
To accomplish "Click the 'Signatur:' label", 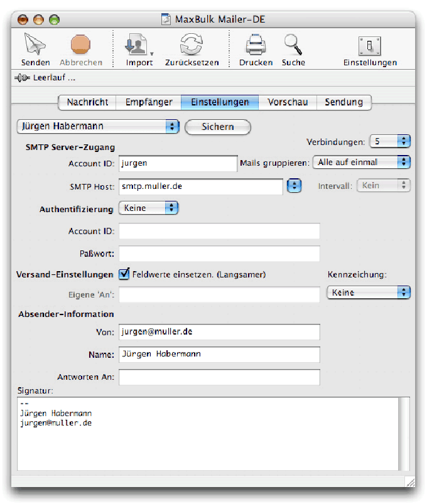I will click(x=35, y=391).
